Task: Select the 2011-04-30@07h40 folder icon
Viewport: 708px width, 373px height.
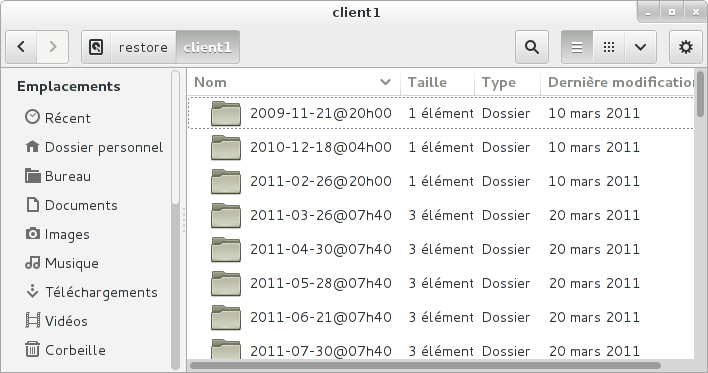Action: [226, 249]
